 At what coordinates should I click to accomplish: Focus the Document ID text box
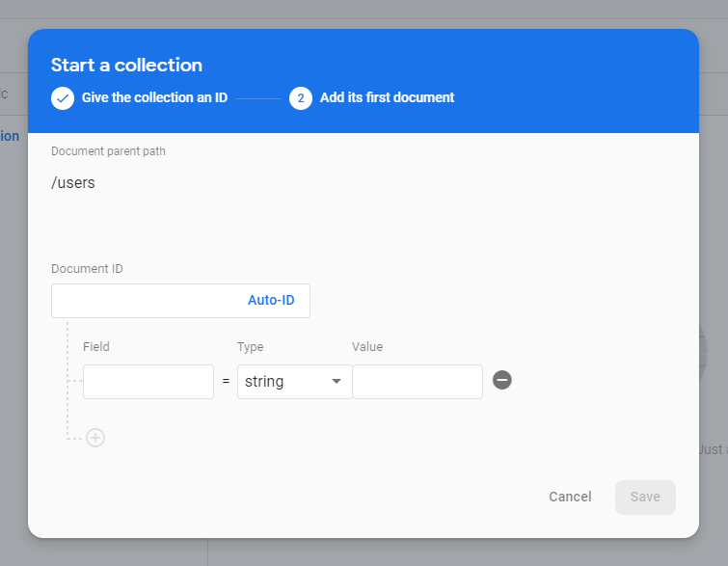coord(145,301)
